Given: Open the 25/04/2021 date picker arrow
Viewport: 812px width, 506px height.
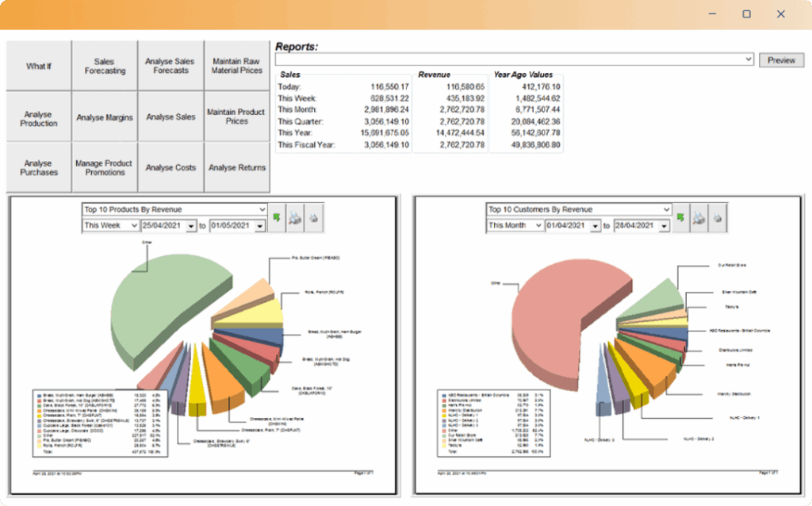Looking at the screenshot, I should [191, 226].
